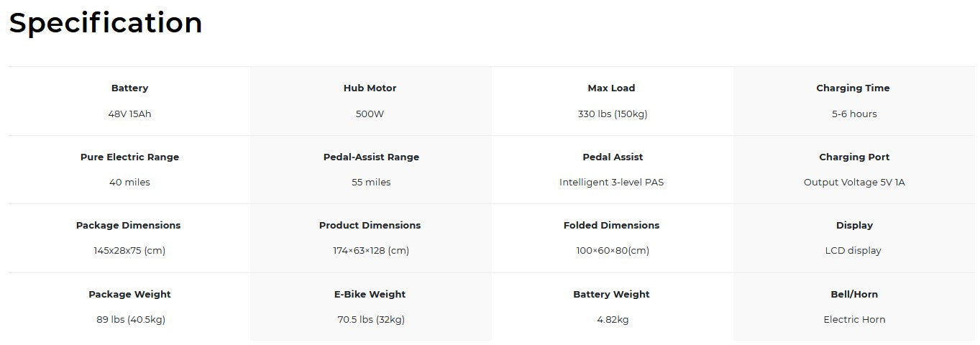
Task: Select the E-Bike Weight label
Action: pyautogui.click(x=370, y=294)
